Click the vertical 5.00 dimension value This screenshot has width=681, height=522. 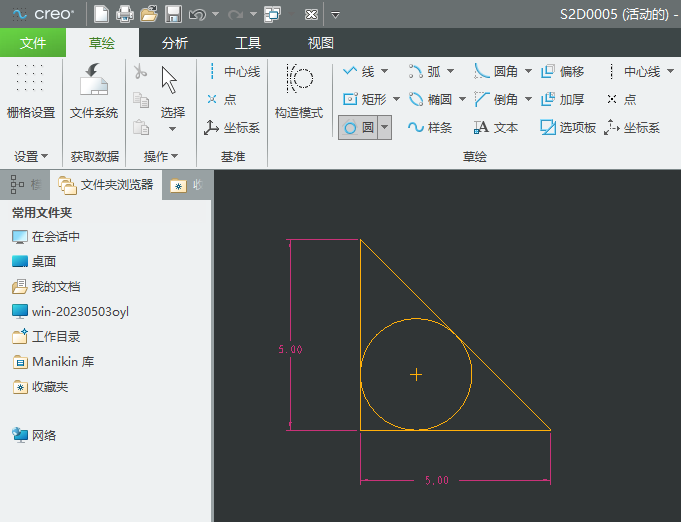point(290,350)
